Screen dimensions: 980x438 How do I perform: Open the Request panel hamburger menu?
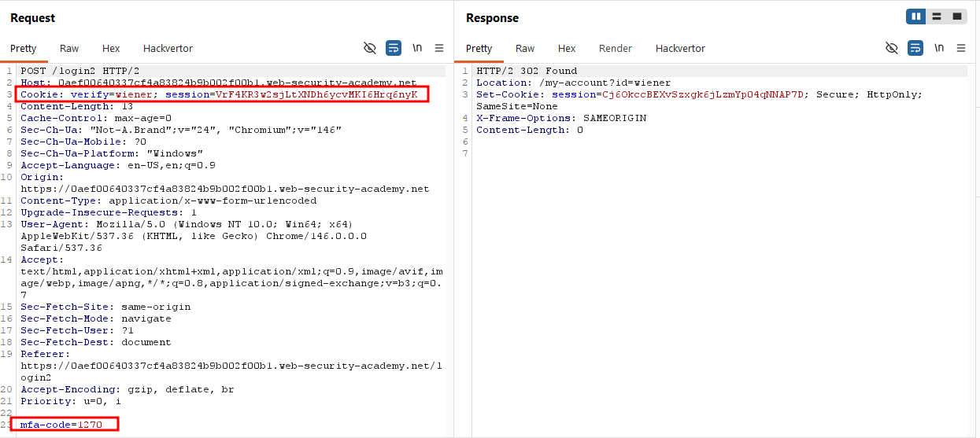(439, 48)
